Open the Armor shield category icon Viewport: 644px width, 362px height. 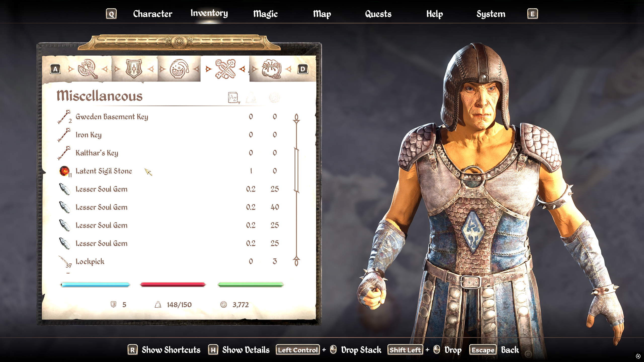134,69
